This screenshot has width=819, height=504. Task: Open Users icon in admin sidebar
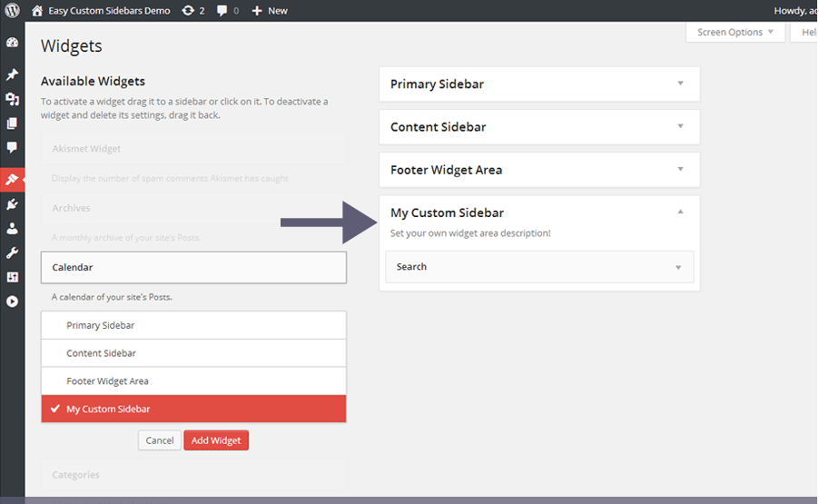pyautogui.click(x=12, y=228)
